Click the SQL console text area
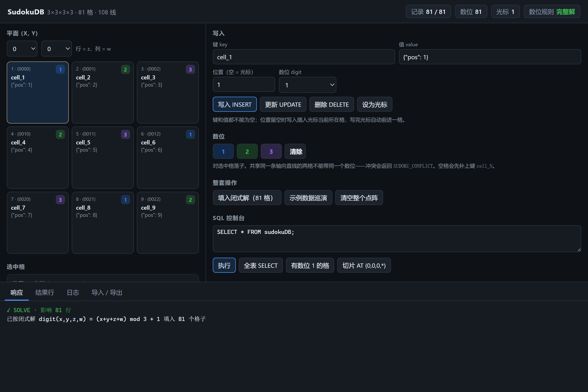The height and width of the screenshot is (392, 588). coord(397,238)
